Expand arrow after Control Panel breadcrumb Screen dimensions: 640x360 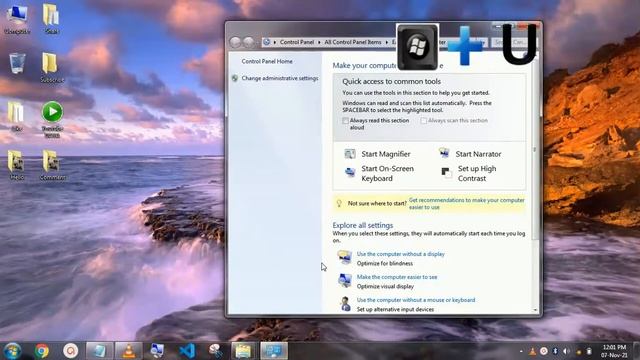point(319,42)
